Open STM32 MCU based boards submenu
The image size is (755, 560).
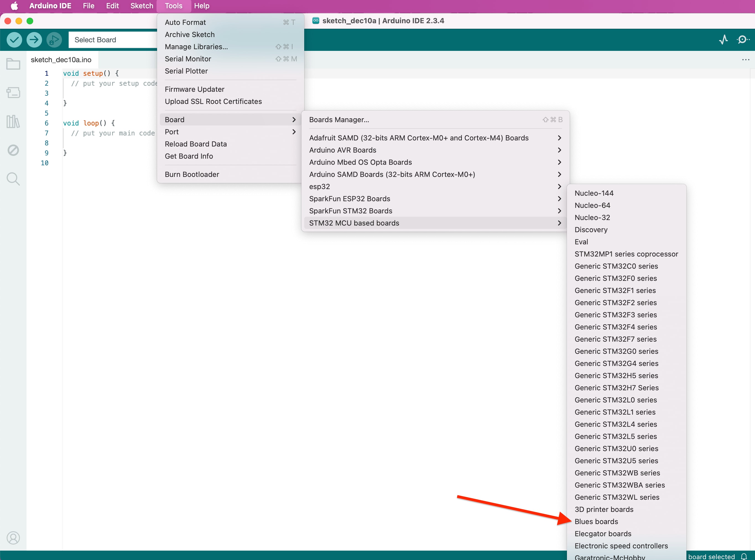pyautogui.click(x=435, y=223)
